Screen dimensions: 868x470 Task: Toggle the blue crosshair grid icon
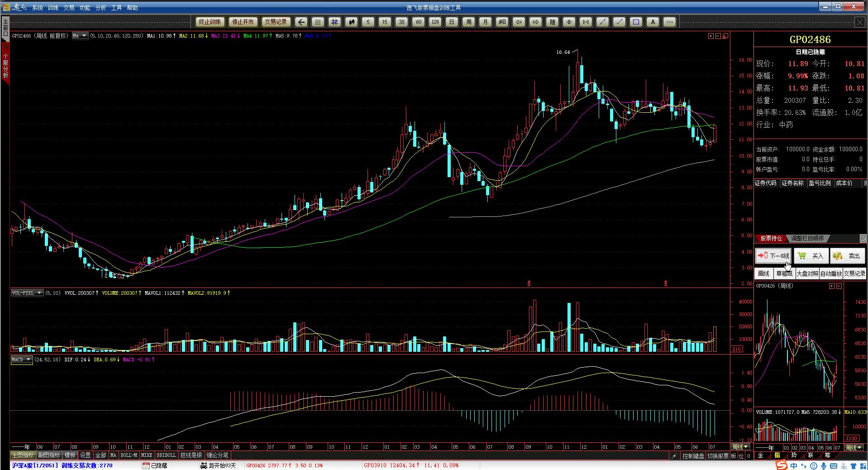(335, 22)
